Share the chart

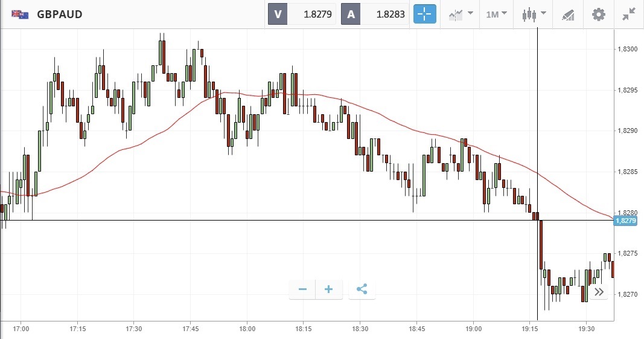(362, 289)
